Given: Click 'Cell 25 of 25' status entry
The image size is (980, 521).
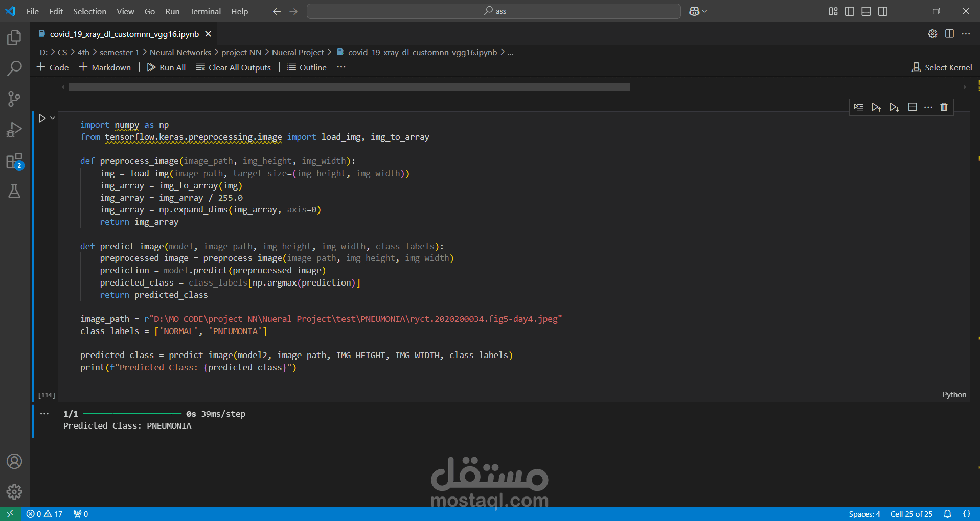Looking at the screenshot, I should (911, 514).
